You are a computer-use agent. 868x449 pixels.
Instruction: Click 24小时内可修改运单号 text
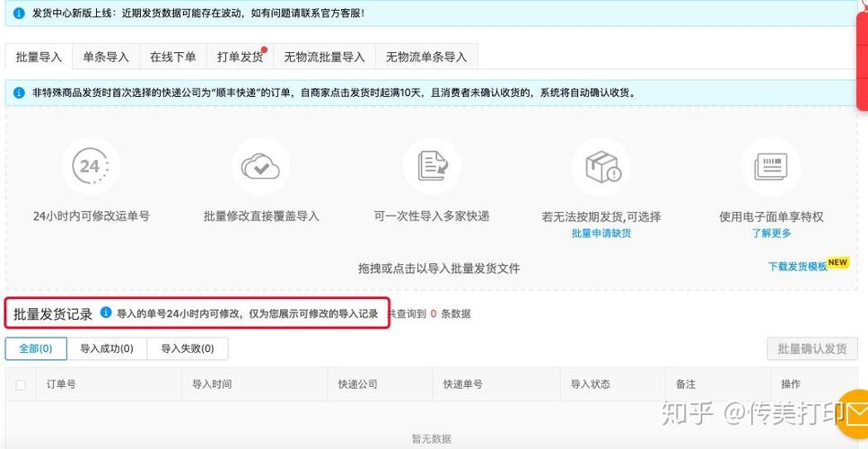point(91,216)
